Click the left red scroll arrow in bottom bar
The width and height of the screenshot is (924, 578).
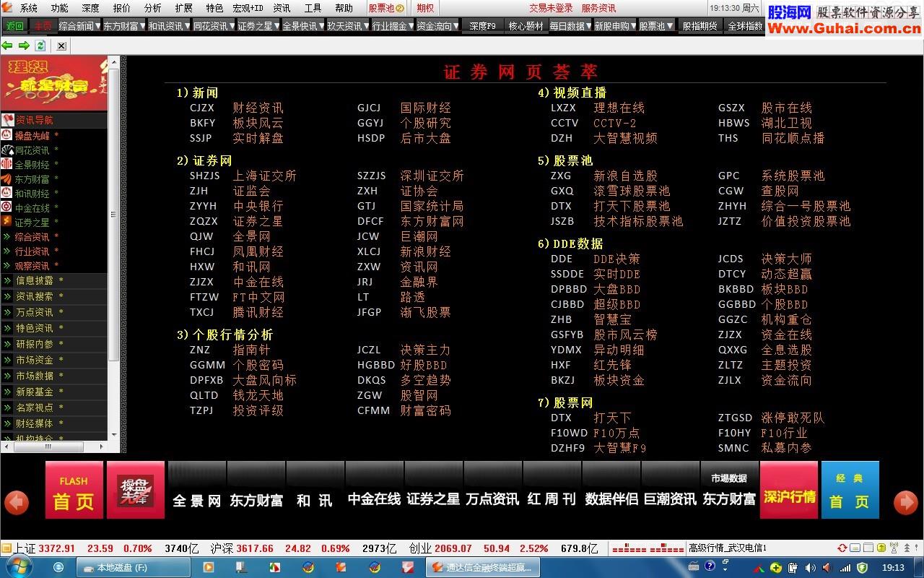[x=16, y=502]
